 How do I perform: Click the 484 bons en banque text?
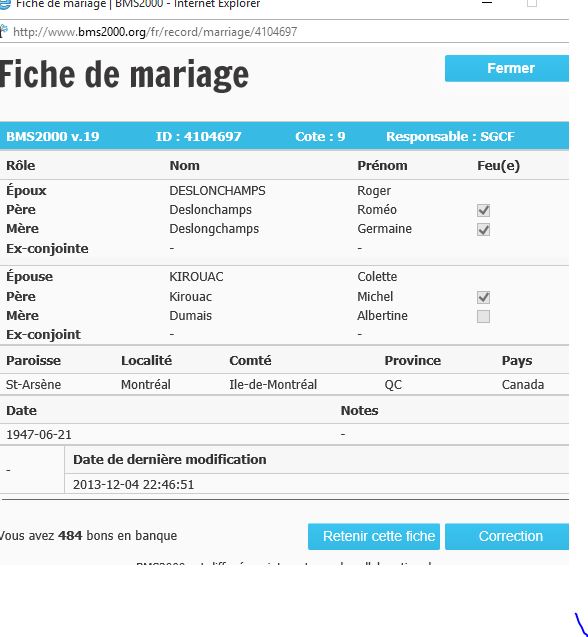click(117, 536)
